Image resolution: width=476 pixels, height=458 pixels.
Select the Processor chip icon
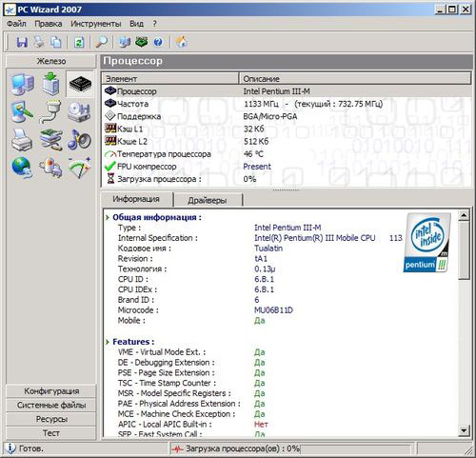(80, 84)
